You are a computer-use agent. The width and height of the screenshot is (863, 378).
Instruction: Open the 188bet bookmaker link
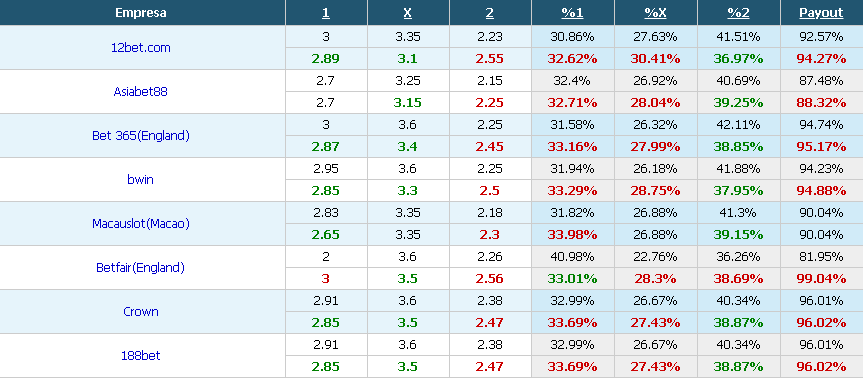click(x=140, y=355)
